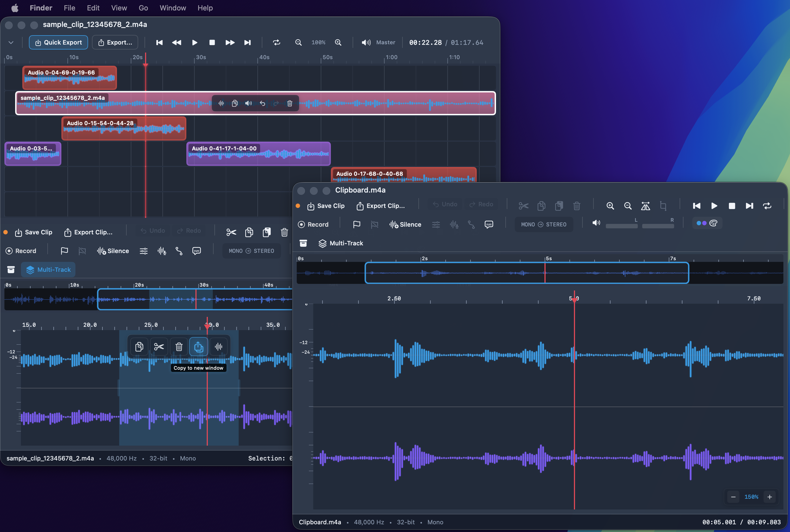Click Save Clip in Clipboard.m4a window

click(326, 205)
